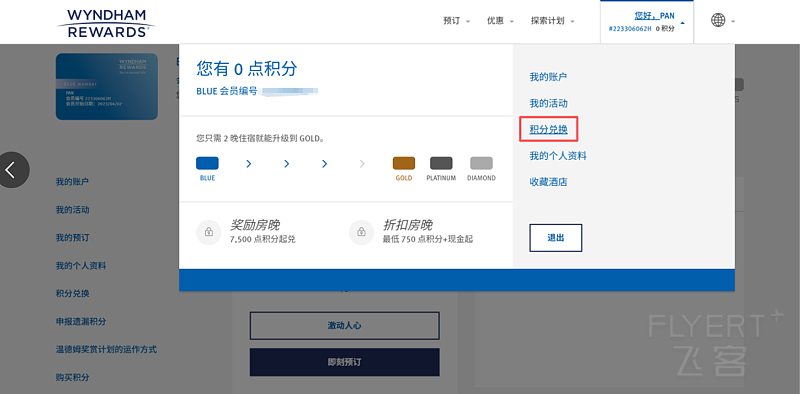Image resolution: width=800 pixels, height=394 pixels.
Task: Select the DIAMOND tier swatch
Action: pos(481,163)
